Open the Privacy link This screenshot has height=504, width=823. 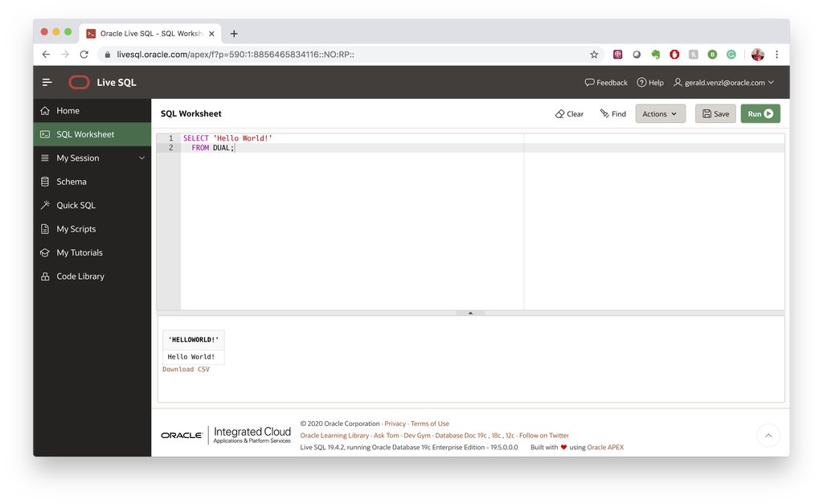coord(395,424)
